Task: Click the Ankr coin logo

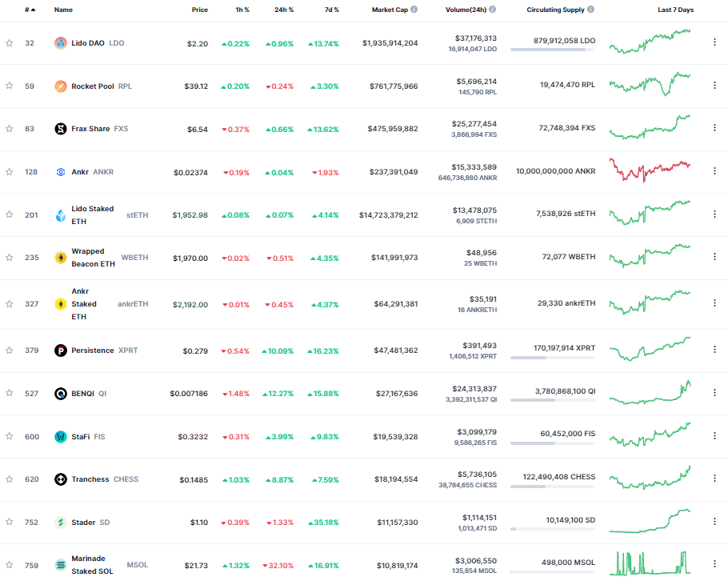Action: (60, 172)
